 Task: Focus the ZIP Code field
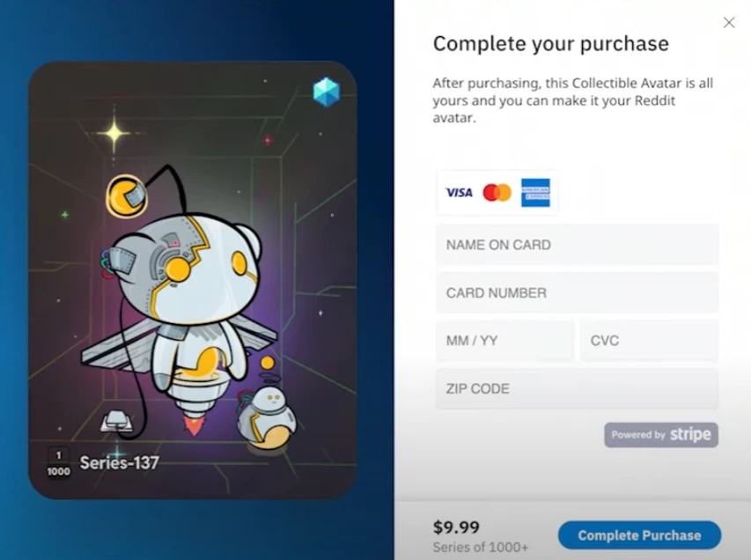pos(577,388)
